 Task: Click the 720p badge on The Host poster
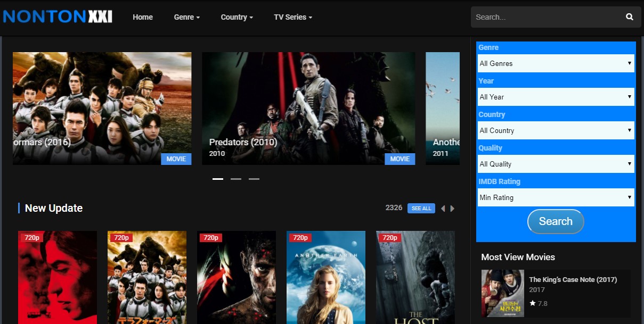[x=390, y=238]
